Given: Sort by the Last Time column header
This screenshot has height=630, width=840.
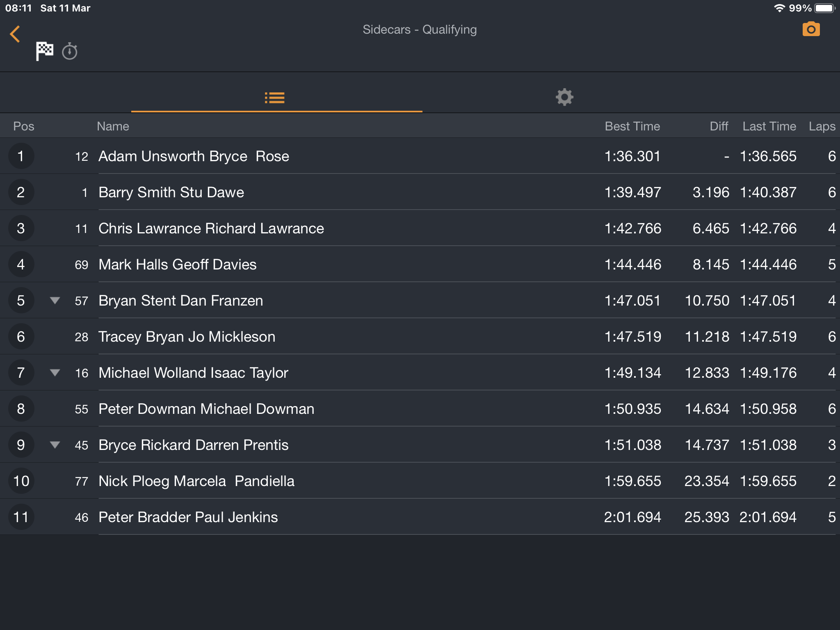Looking at the screenshot, I should 769,126.
